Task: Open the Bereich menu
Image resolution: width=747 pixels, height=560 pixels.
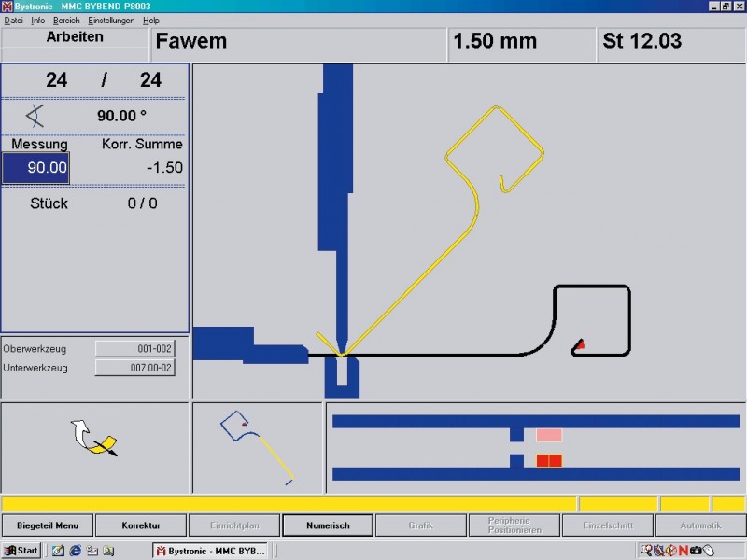Action: click(x=66, y=20)
